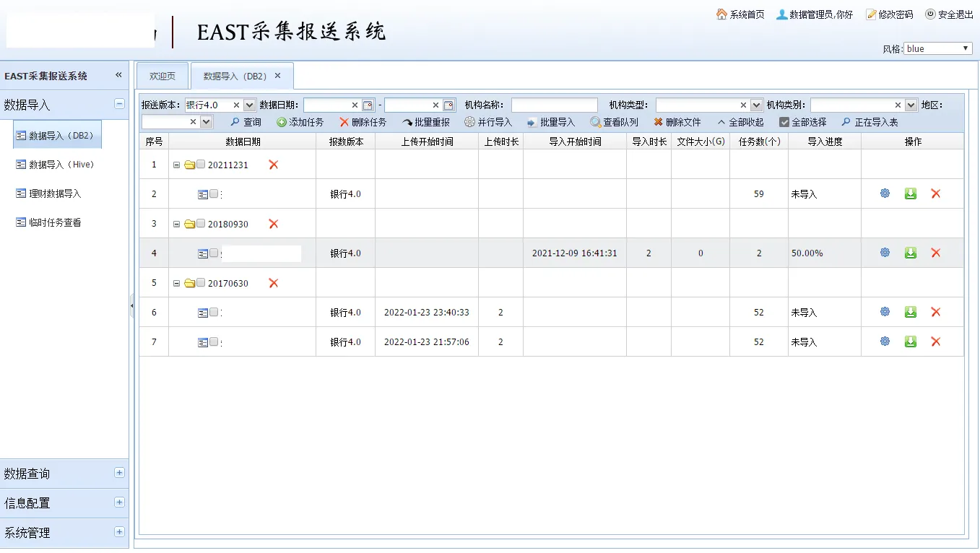The image size is (980, 553).
Task: Open the 风格 blue style dropdown
Action: (938, 48)
